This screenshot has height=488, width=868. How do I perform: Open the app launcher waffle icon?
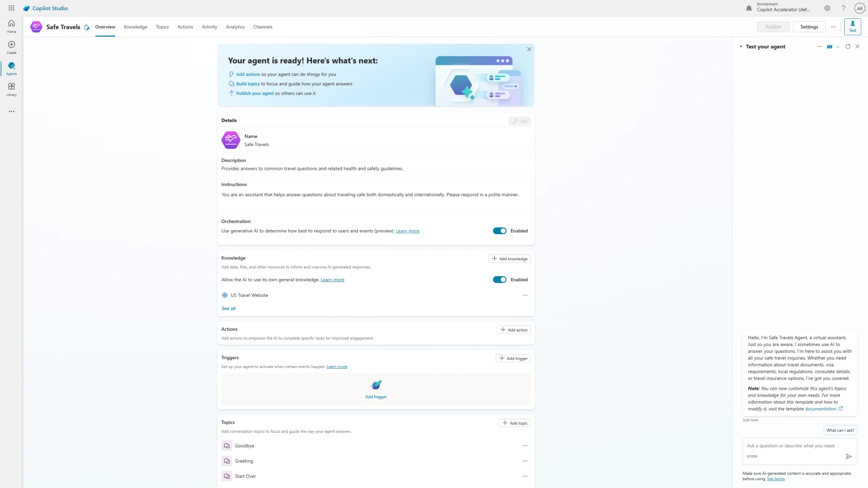coord(11,8)
